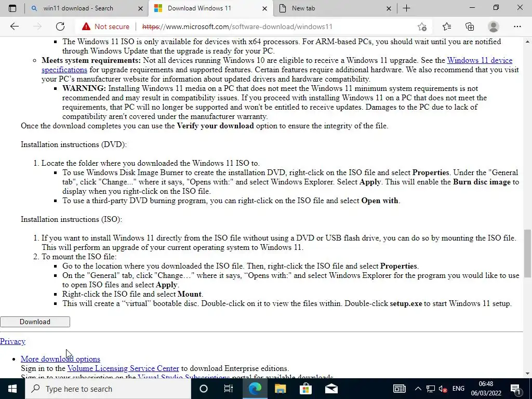This screenshot has width=532, height=399.
Task: Open Microsoft Store from taskbar
Action: 305,389
